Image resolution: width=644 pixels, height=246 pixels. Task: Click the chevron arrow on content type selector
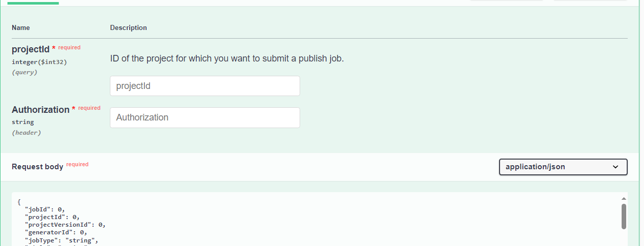616,167
